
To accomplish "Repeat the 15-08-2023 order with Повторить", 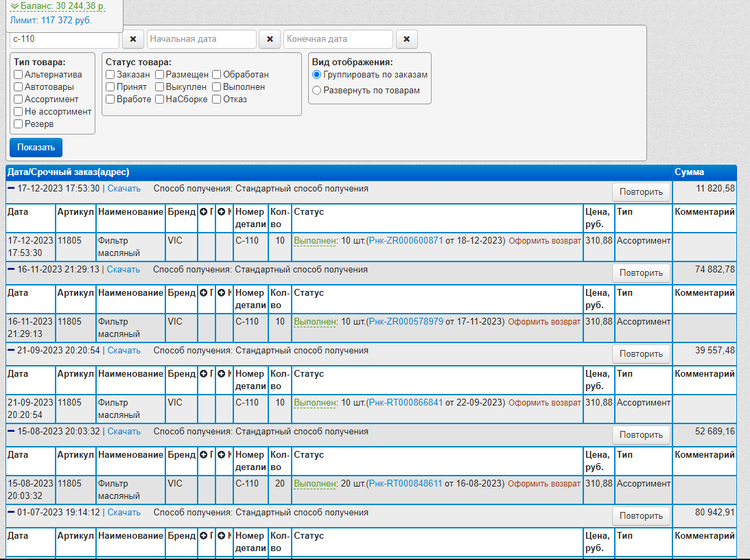I will point(641,434).
